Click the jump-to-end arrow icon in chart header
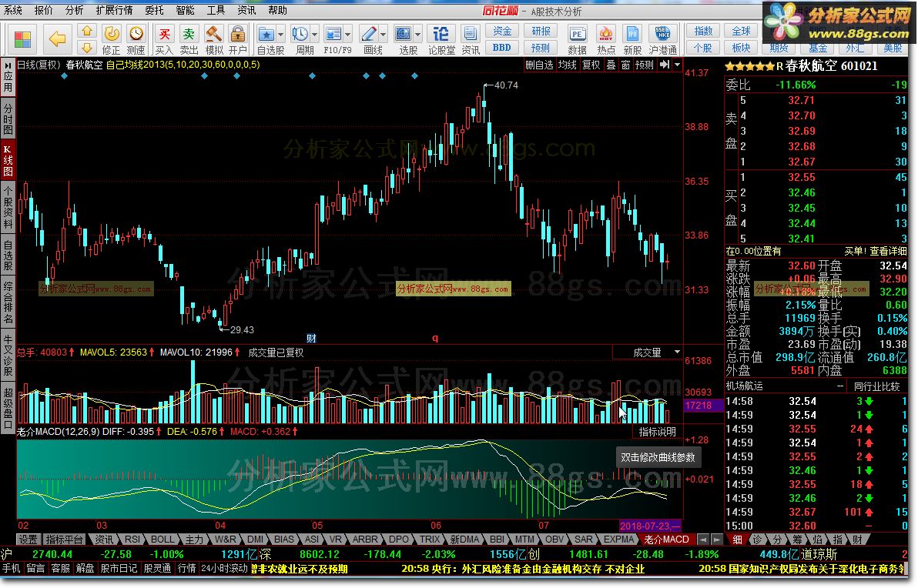Viewport: 918px width, 588px height. [665, 65]
